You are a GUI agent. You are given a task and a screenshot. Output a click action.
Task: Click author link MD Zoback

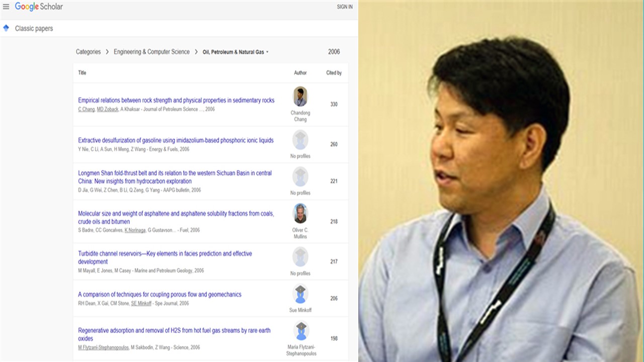(x=107, y=109)
